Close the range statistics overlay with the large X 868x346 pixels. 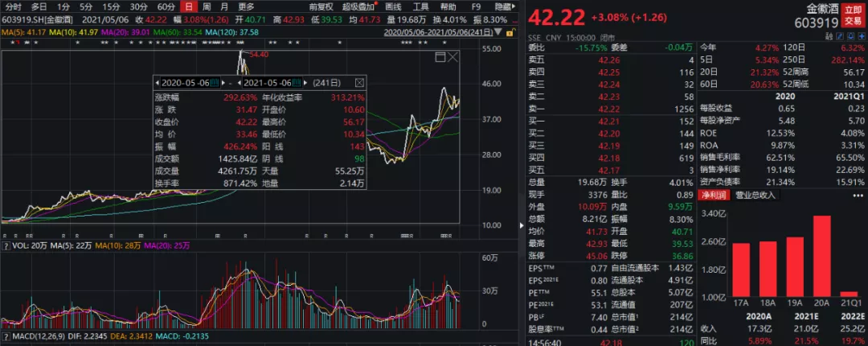452,56
